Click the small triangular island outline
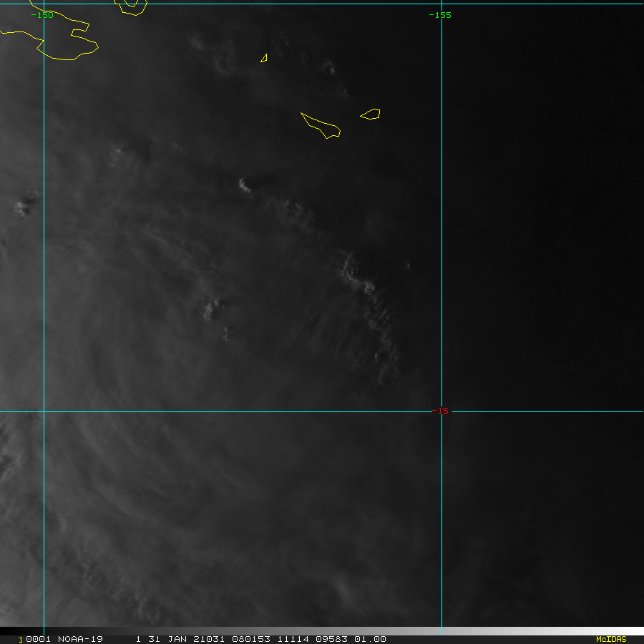The image size is (644, 644). tap(264, 58)
